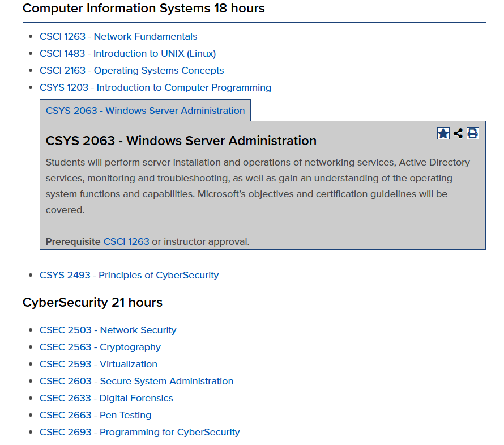Screen dimensions: 504x445
Task: Open CSEC 2663 - Pen Testing
Action: coord(95,416)
